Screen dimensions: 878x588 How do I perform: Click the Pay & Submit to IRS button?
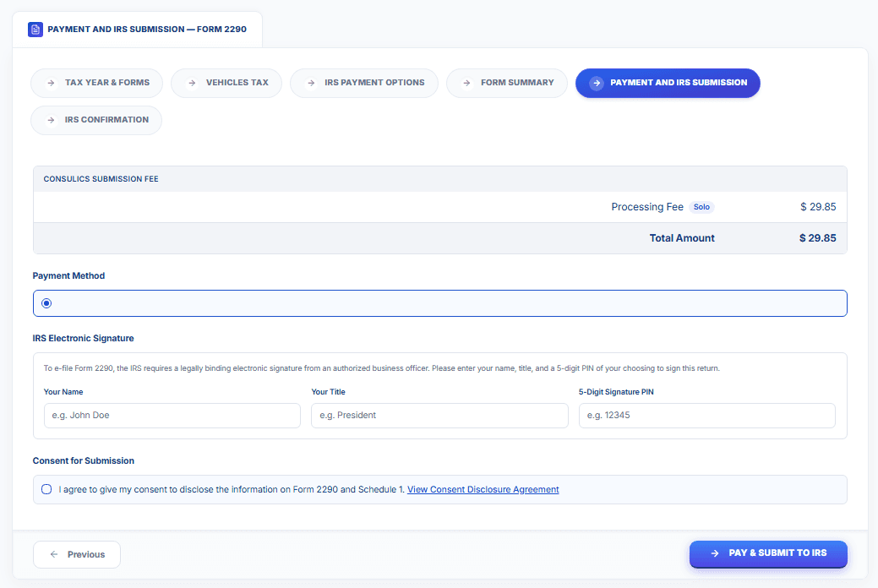[768, 553]
